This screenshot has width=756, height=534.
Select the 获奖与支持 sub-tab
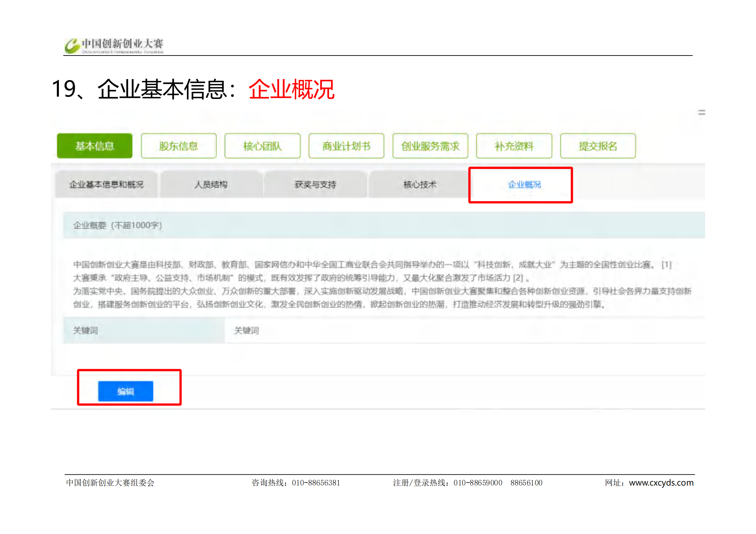(315, 184)
